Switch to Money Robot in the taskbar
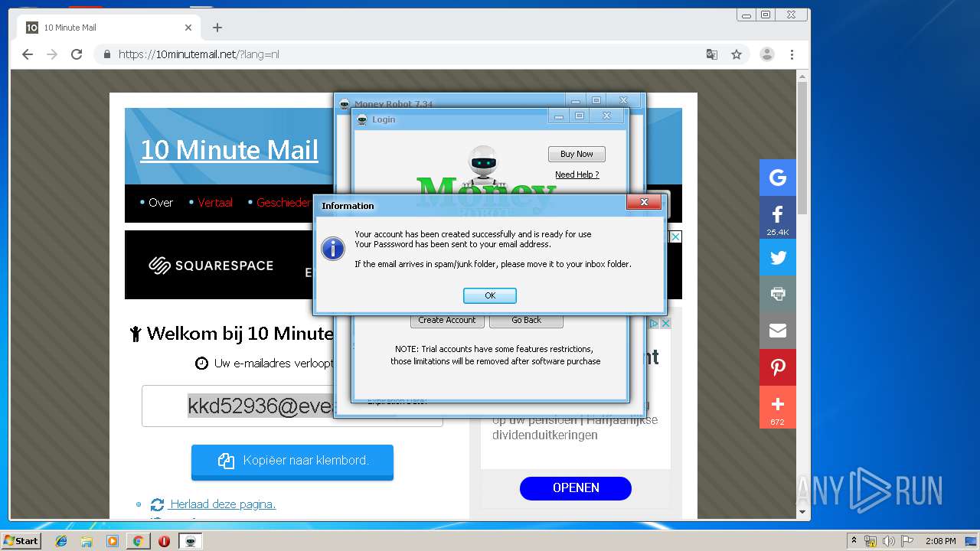Screen dimensions: 980x551 coord(190,541)
